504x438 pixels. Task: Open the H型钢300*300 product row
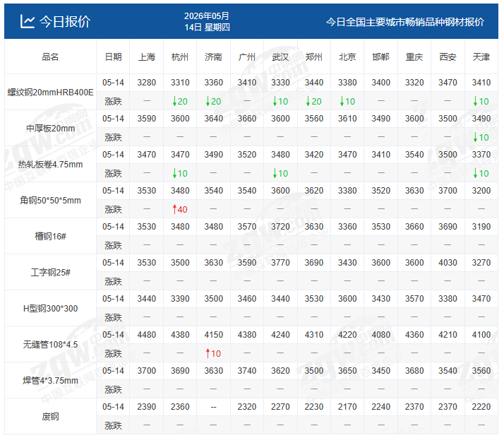click(x=50, y=309)
